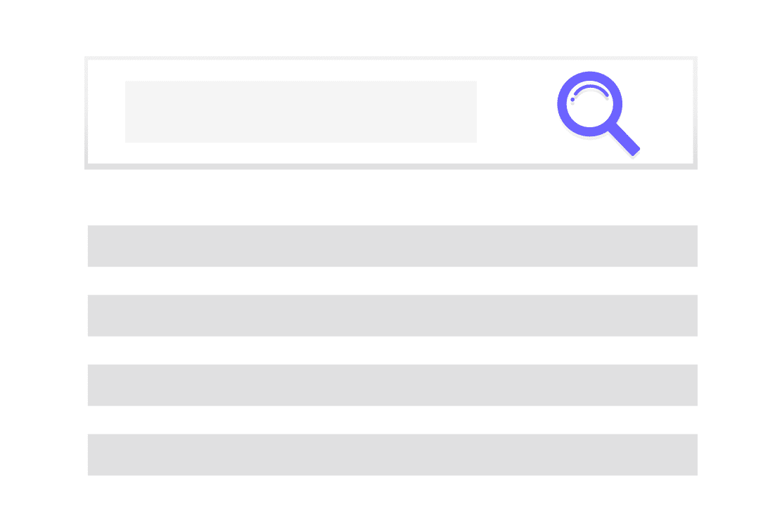Click the left end of the search input
Image resolution: width=782 pixels, height=532 pixels.
tap(131, 112)
